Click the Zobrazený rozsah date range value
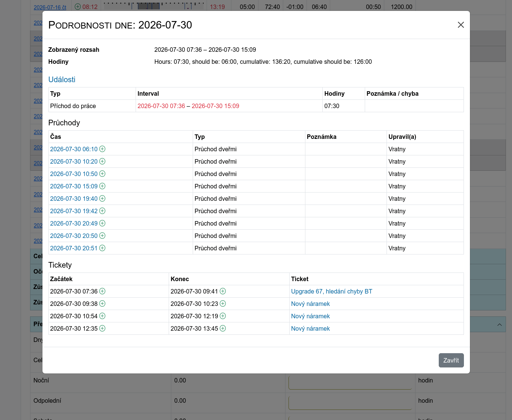The width and height of the screenshot is (512, 420). [x=205, y=50]
